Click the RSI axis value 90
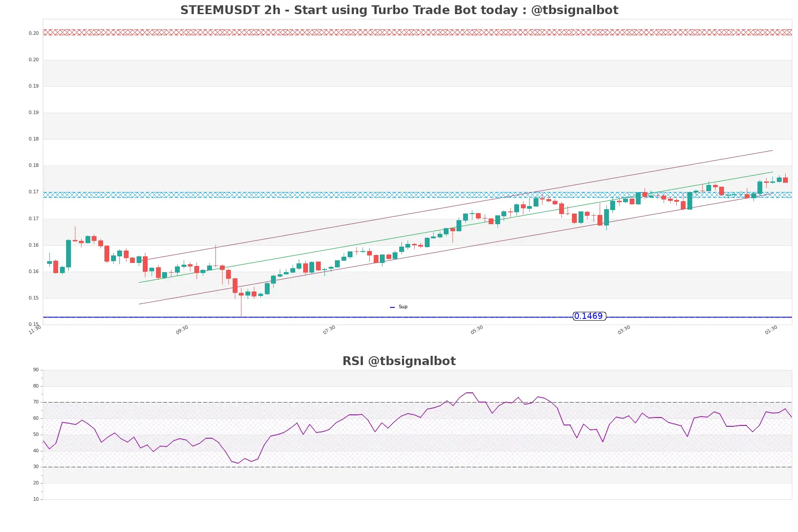The height and width of the screenshot is (532, 798). tap(36, 370)
